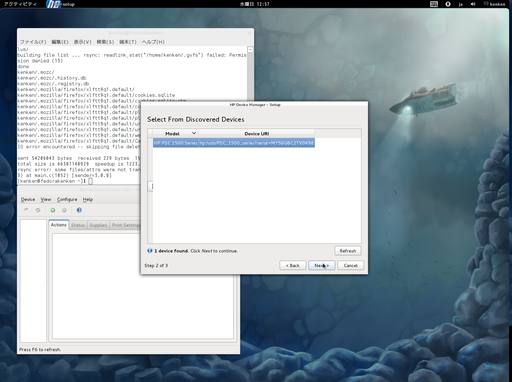Click the Next > button
Screen dimensions: 512x382
click(x=322, y=265)
